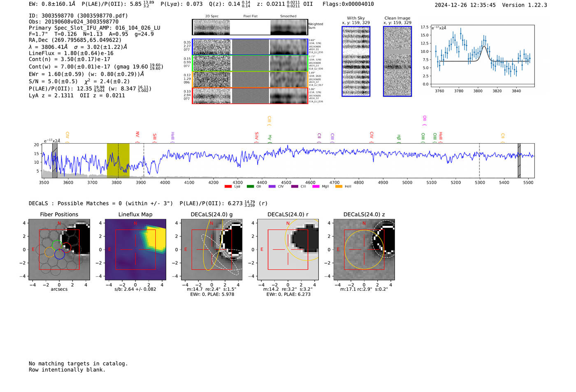This screenshot has height=392, width=576.
Task: Click the 'm:17.1 rc:2.9" s:0.2"' caption
Action: [x=364, y=289]
